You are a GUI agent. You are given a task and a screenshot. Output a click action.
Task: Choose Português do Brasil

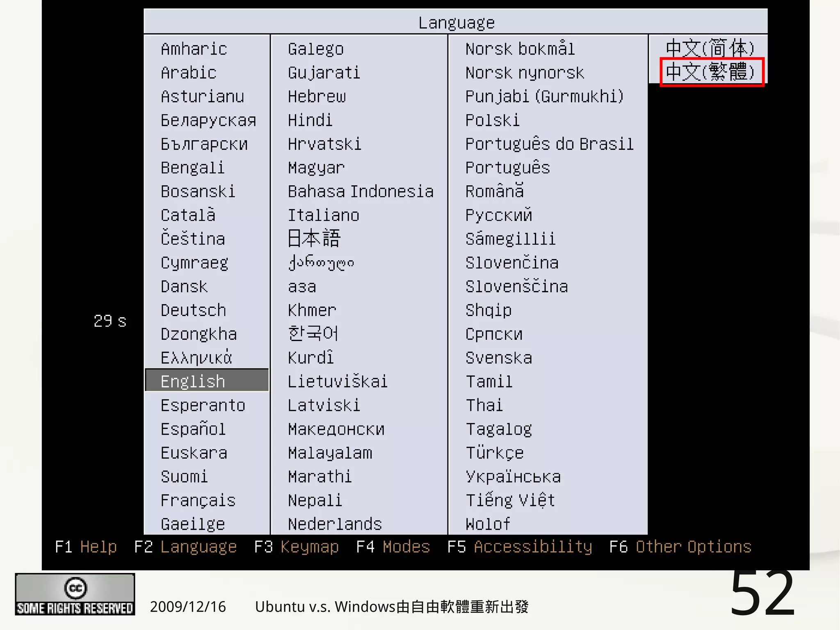549,144
